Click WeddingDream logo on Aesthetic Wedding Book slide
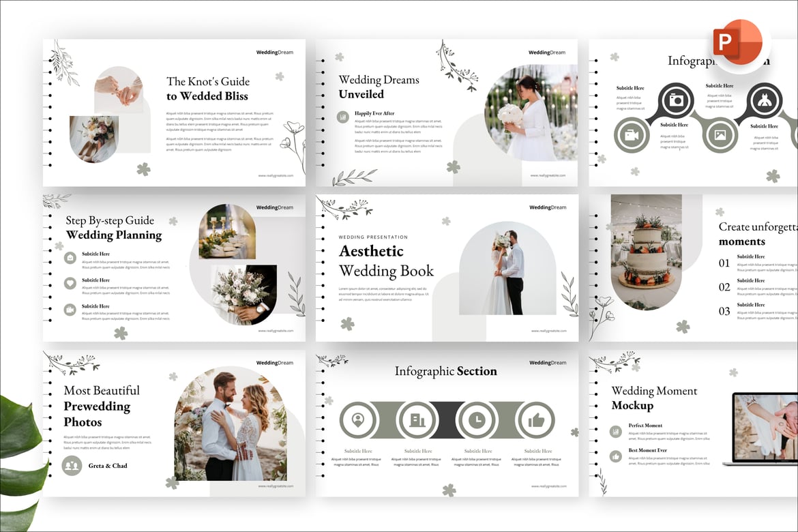Screen dimensions: 798x532 point(548,208)
